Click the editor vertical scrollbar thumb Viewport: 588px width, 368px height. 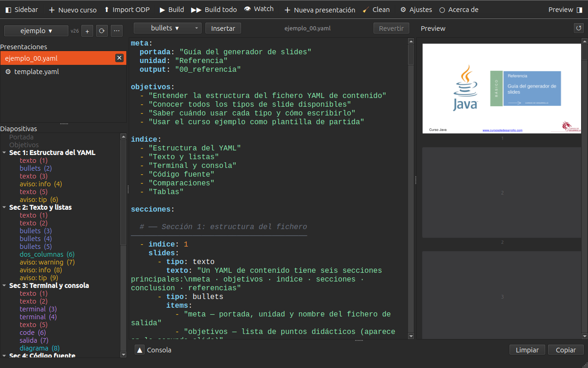tap(411, 55)
